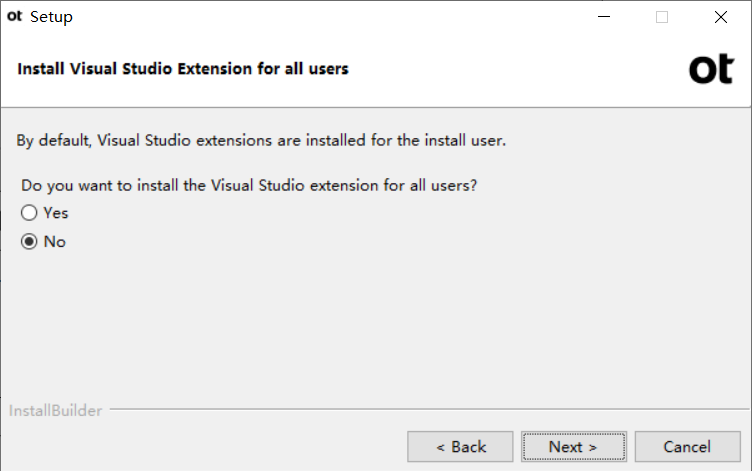Click the InstallBuilder label
Image resolution: width=752 pixels, height=471 pixels.
pyautogui.click(x=55, y=411)
